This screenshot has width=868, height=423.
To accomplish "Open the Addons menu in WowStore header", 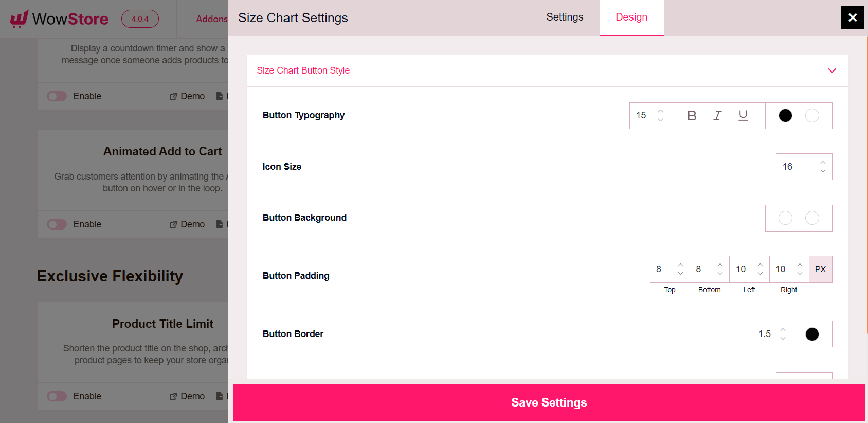I will tap(212, 19).
